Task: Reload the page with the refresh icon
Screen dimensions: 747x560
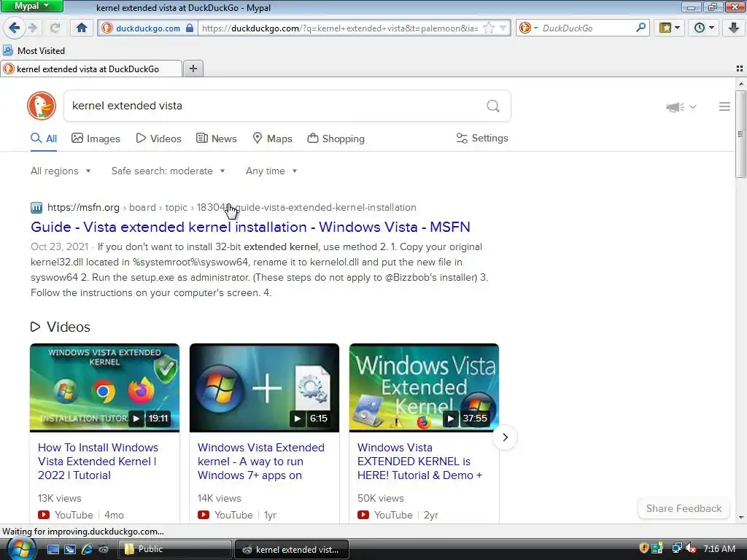Action: 55,28
